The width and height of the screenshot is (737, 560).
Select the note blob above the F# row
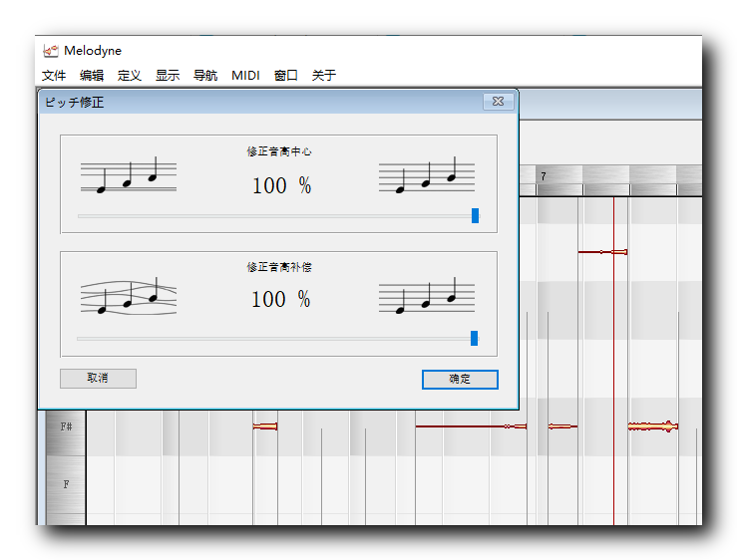point(602,252)
